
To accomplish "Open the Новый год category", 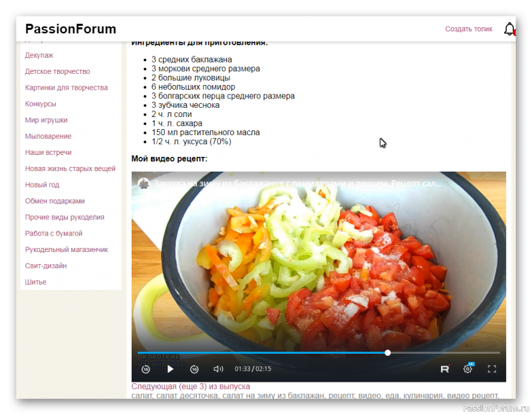I will [x=42, y=185].
